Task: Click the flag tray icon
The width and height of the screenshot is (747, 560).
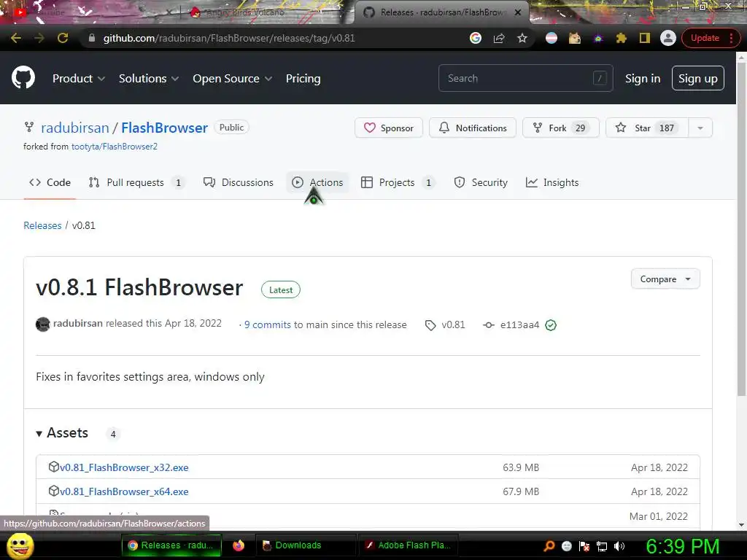Action: pyautogui.click(x=584, y=546)
